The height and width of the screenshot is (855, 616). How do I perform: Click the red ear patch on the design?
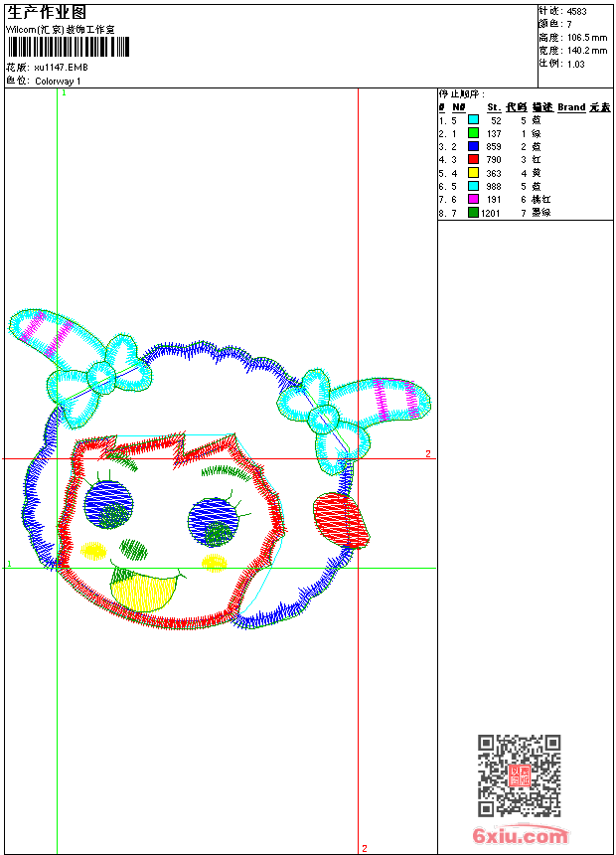[x=341, y=521]
